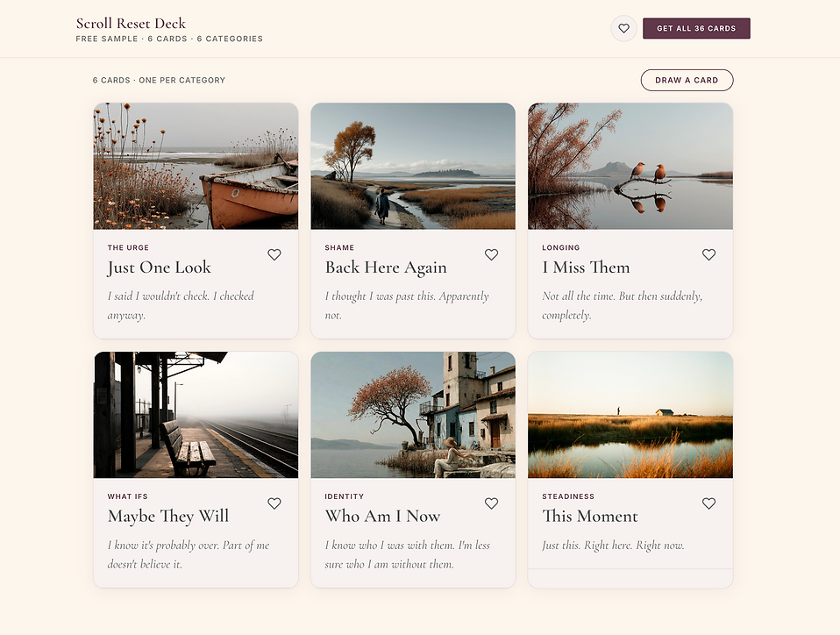840x635 pixels.
Task: Select the LONGING category label
Action: pos(561,247)
